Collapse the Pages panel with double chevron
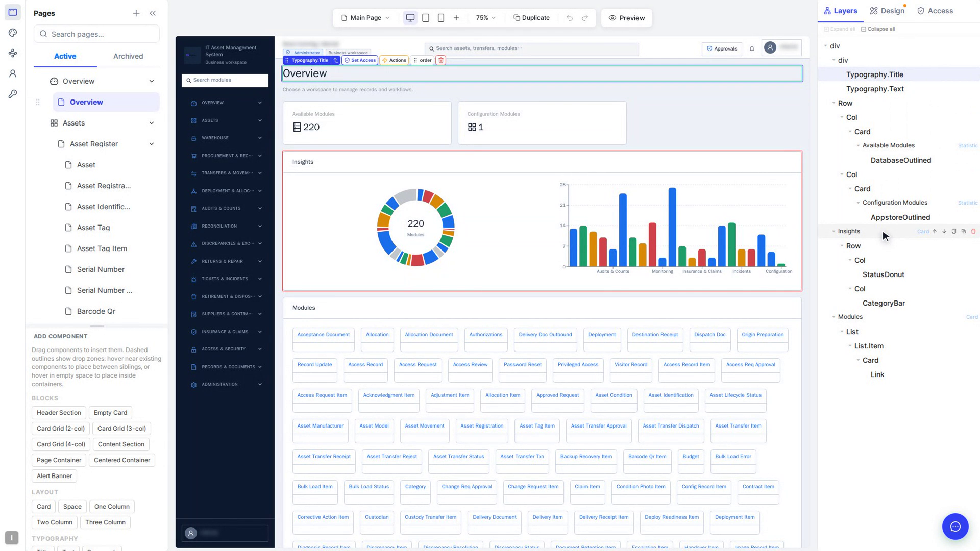Image resolution: width=980 pixels, height=551 pixels. (153, 13)
